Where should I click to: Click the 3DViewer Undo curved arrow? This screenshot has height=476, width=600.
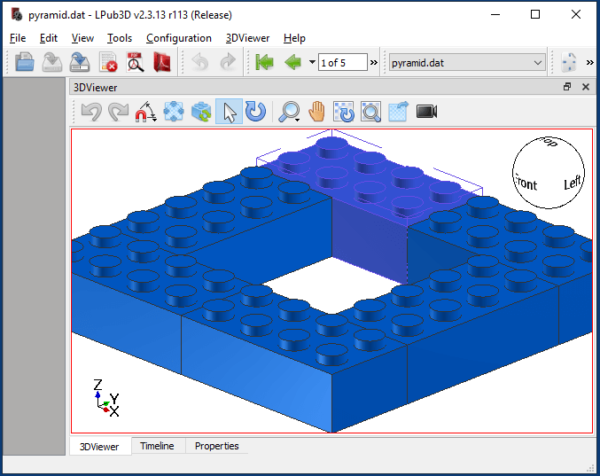tap(91, 112)
